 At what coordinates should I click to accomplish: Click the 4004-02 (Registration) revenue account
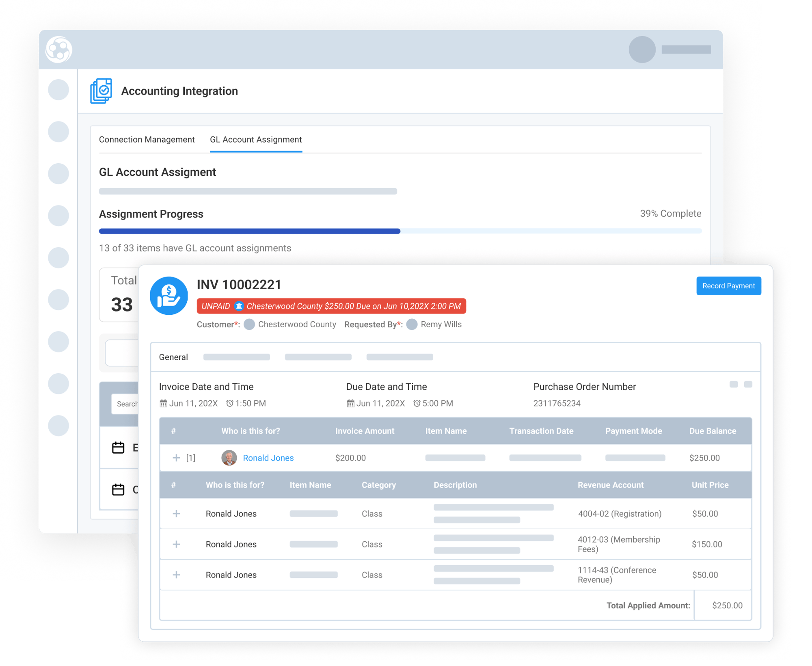pyautogui.click(x=620, y=514)
